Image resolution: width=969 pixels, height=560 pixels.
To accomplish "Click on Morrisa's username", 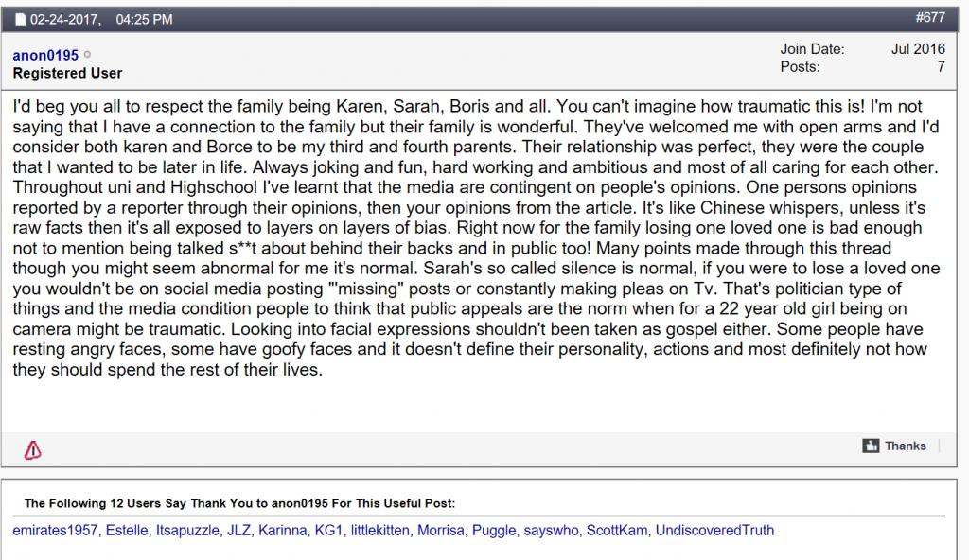I will coord(440,530).
